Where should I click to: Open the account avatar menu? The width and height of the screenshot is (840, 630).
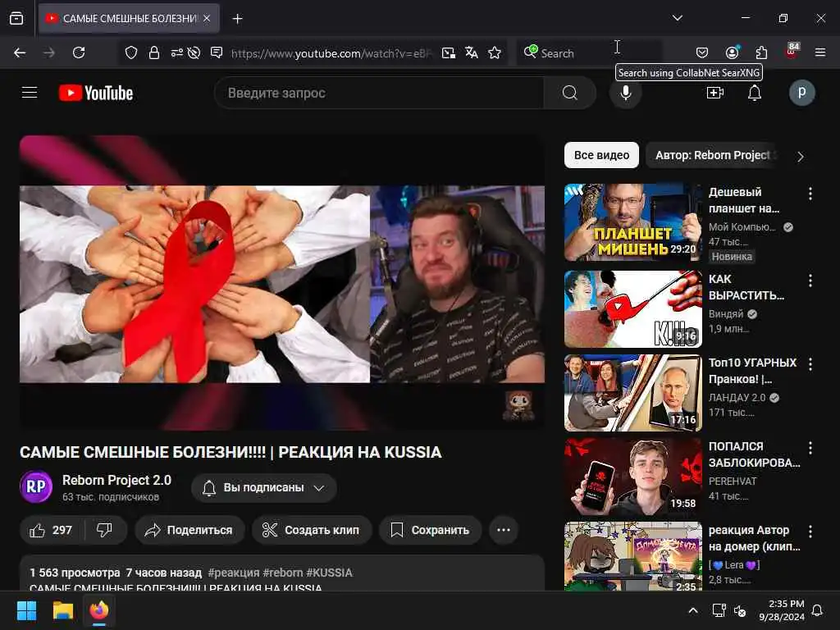point(802,93)
